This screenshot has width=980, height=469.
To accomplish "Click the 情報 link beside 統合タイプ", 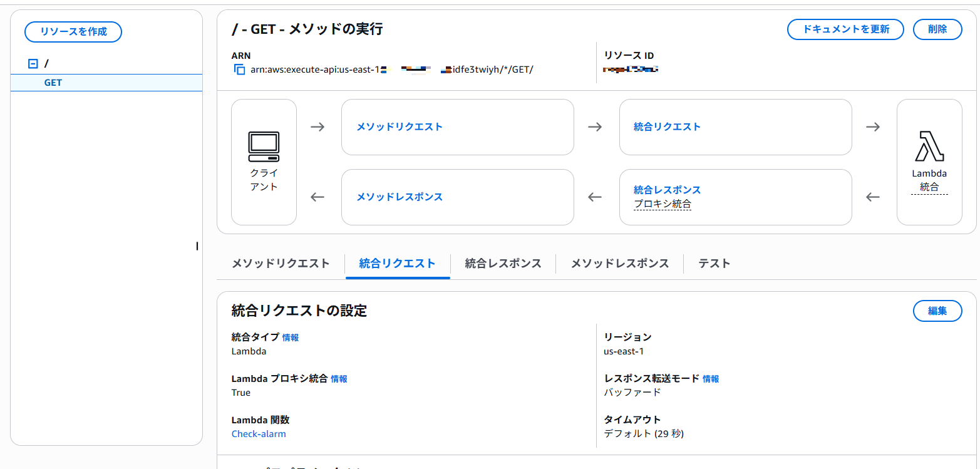I will [291, 338].
